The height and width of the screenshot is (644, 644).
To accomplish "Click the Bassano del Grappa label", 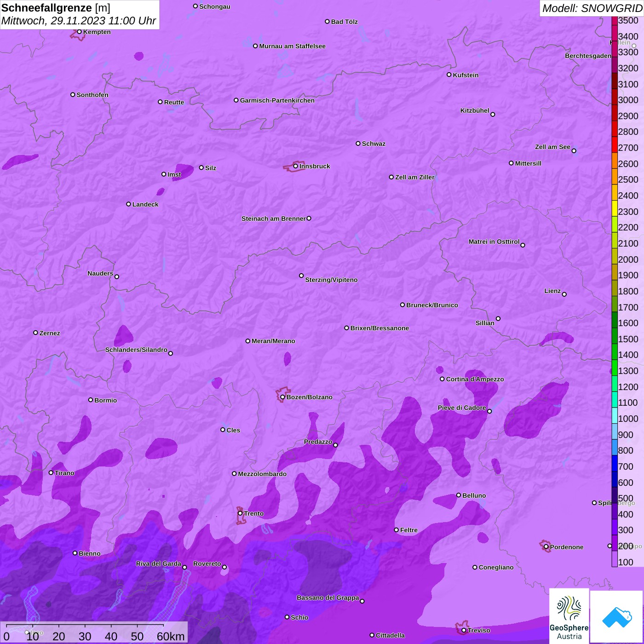I will (328, 598).
